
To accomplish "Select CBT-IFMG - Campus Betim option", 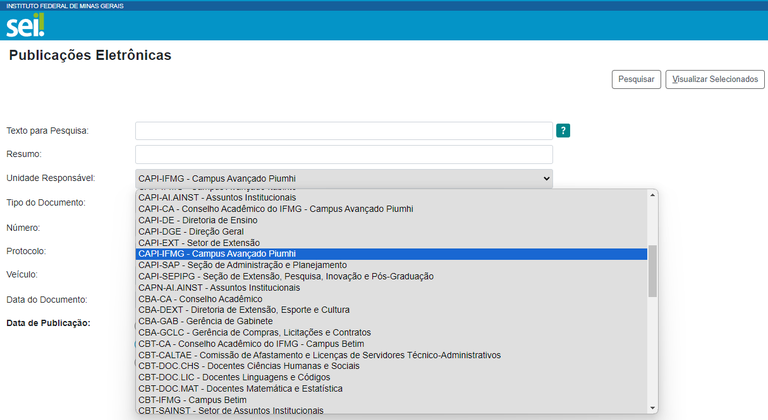I will [192, 399].
